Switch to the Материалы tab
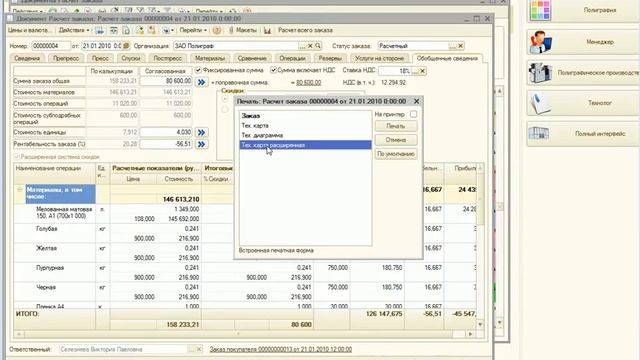 (x=210, y=58)
